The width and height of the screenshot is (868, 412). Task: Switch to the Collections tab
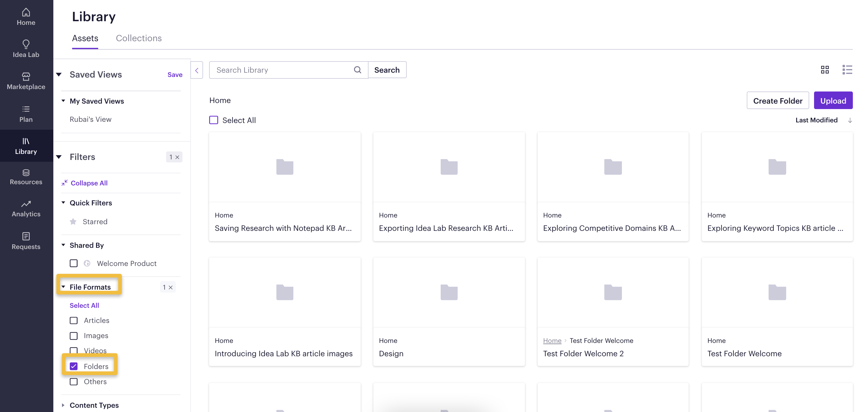(x=139, y=38)
